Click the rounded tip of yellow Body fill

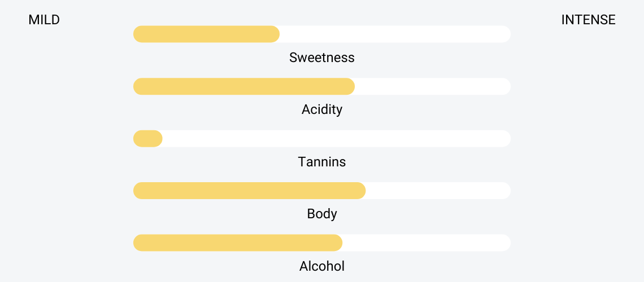pyautogui.click(x=360, y=191)
